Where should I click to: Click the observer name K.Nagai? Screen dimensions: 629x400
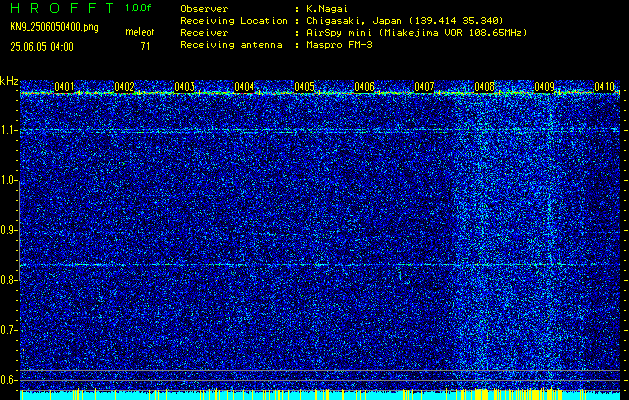(327, 8)
